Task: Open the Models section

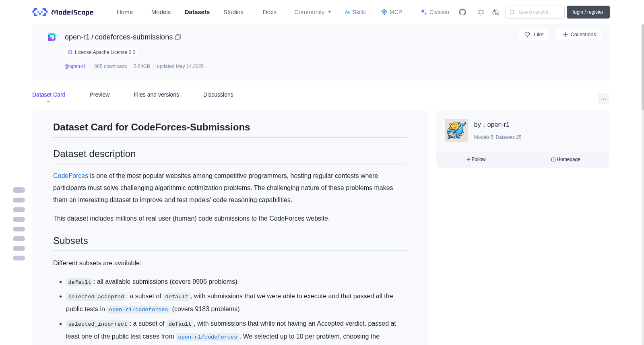Action: [161, 12]
